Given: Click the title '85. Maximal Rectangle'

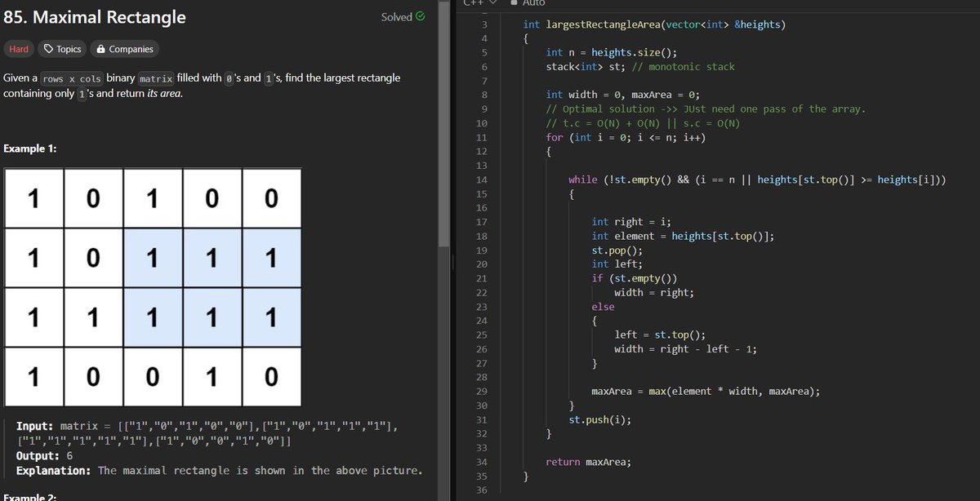Looking at the screenshot, I should (x=95, y=17).
